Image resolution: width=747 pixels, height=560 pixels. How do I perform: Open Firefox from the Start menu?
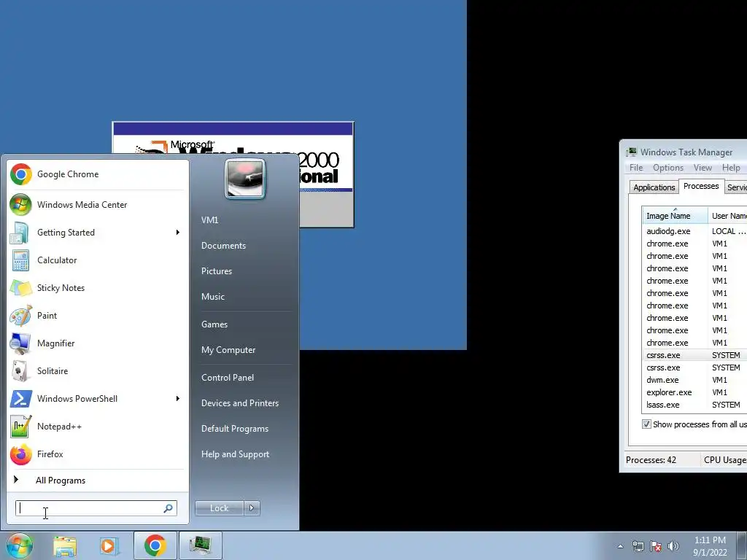pyautogui.click(x=97, y=454)
